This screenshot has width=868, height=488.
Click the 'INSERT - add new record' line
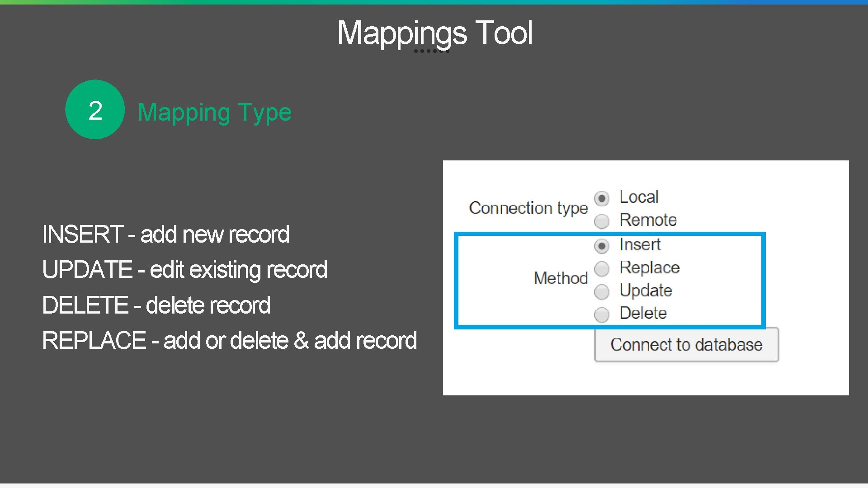pyautogui.click(x=166, y=235)
